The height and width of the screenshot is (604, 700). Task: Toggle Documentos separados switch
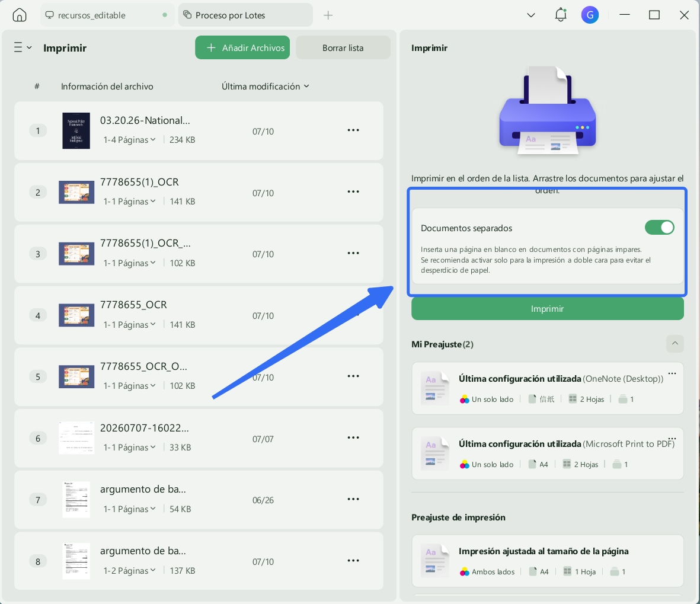[659, 228]
